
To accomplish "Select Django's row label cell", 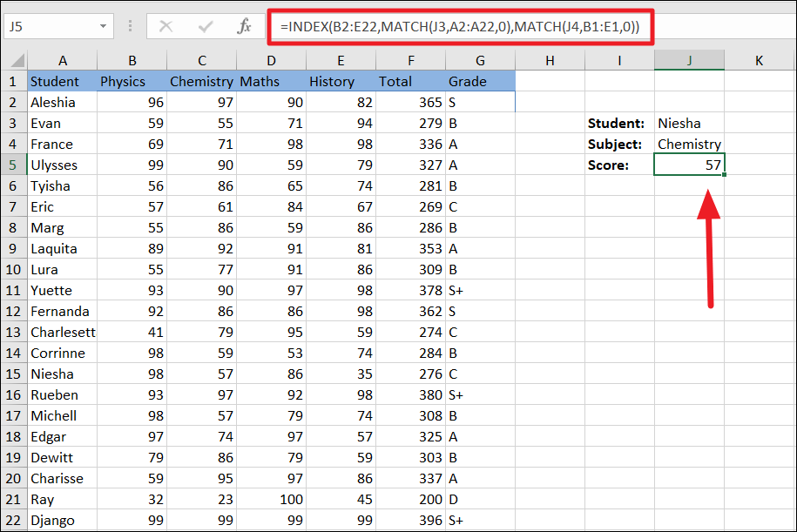I will 54,520.
